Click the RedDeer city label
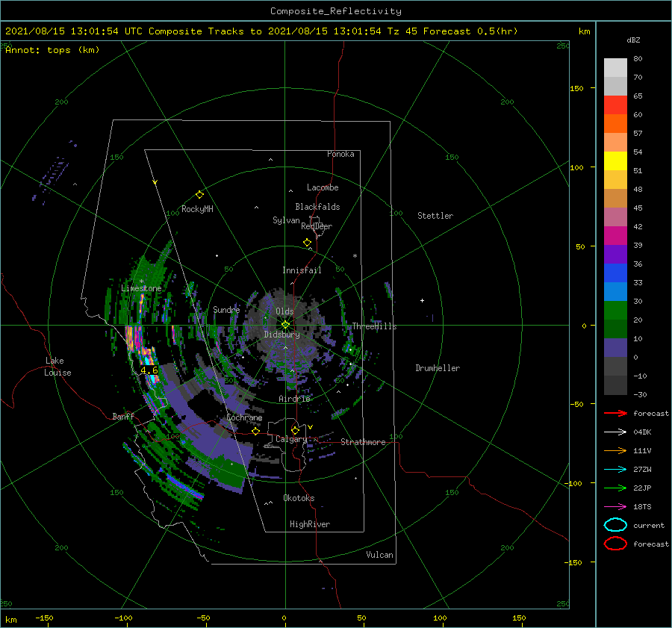This screenshot has width=672, height=628. click(317, 226)
